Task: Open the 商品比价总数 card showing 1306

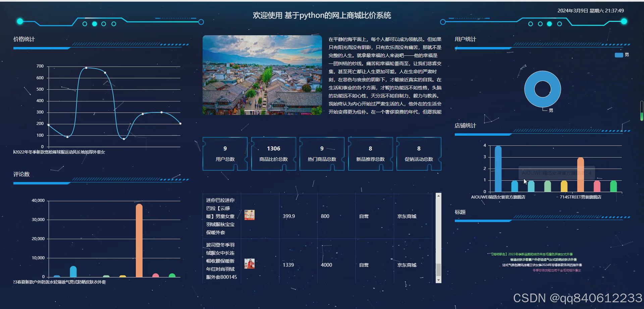Action: pos(273,153)
